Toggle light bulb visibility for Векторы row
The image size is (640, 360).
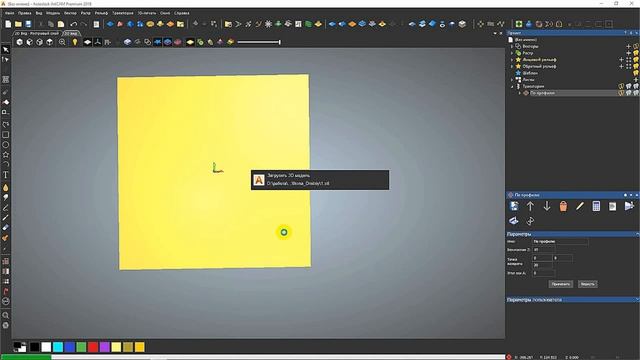pos(636,47)
